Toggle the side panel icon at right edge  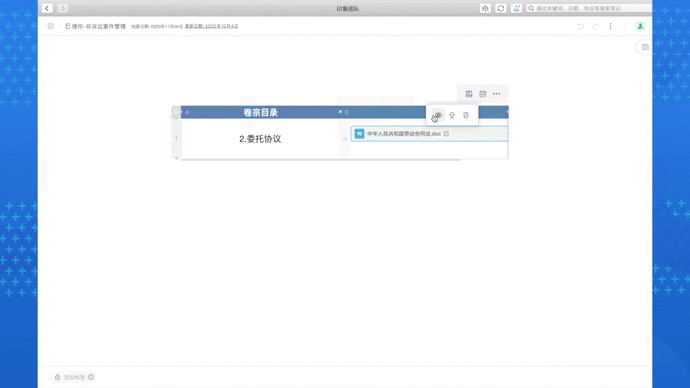pyautogui.click(x=645, y=47)
